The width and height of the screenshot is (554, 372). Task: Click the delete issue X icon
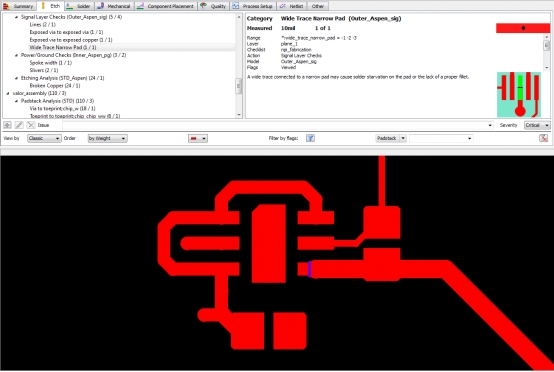[x=31, y=125]
